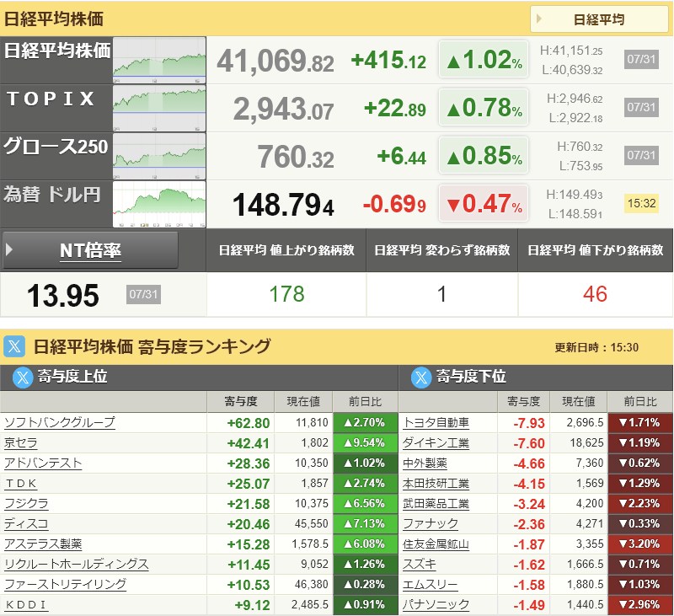
Task: Open the 住友金属鉱山 stock link
Action: (436, 544)
